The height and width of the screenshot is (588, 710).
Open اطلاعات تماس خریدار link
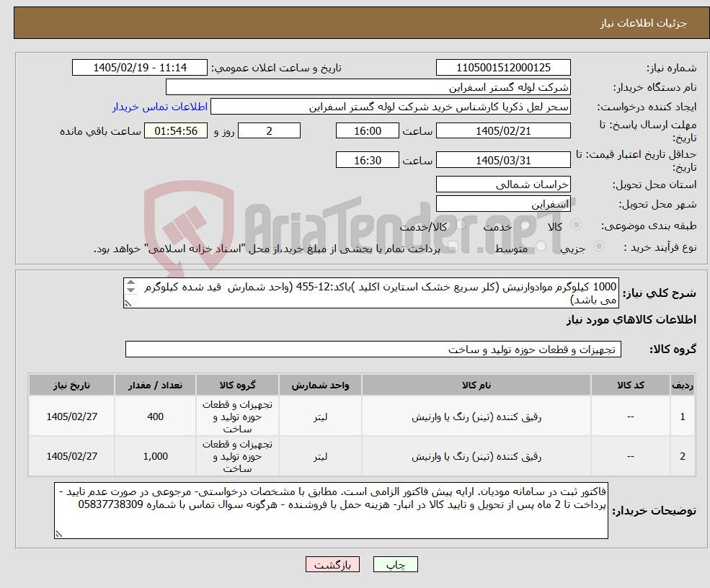[x=160, y=107]
